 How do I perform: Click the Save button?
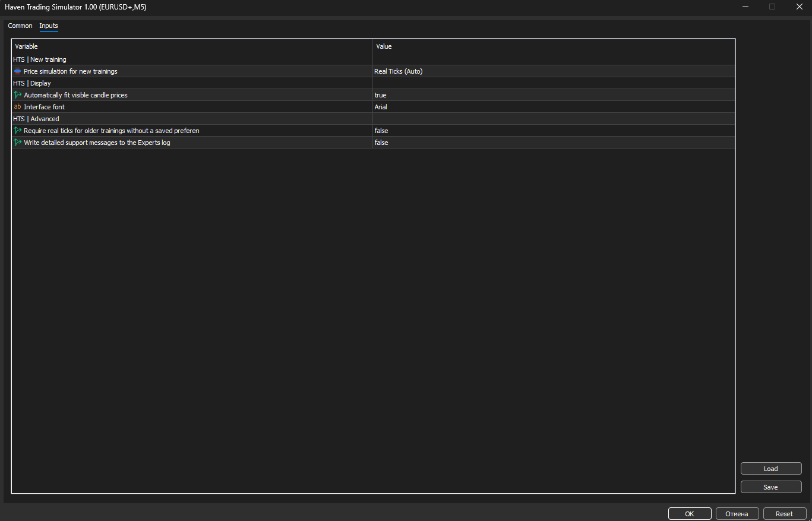pyautogui.click(x=771, y=487)
